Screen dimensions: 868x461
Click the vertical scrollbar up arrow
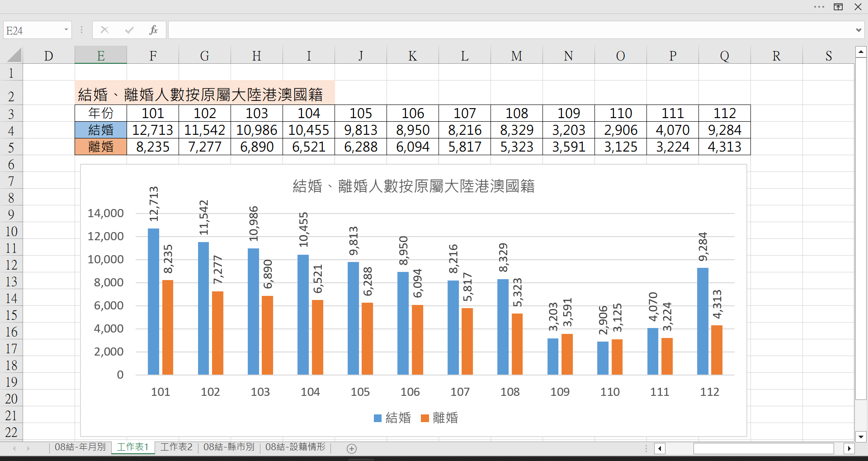tap(861, 52)
